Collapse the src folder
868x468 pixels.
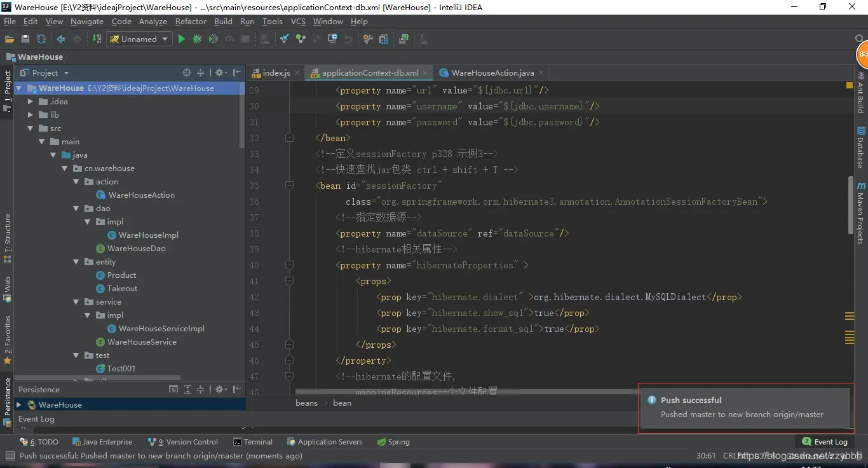[x=30, y=128]
